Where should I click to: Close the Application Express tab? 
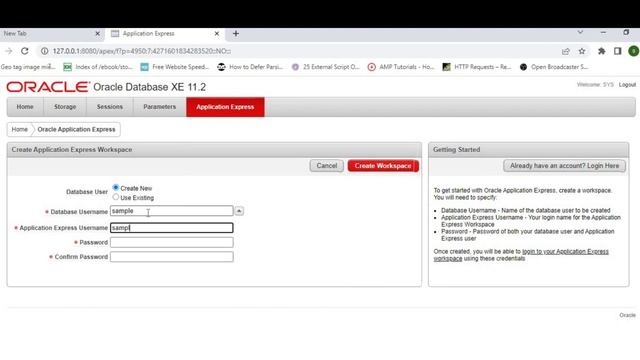point(217,33)
